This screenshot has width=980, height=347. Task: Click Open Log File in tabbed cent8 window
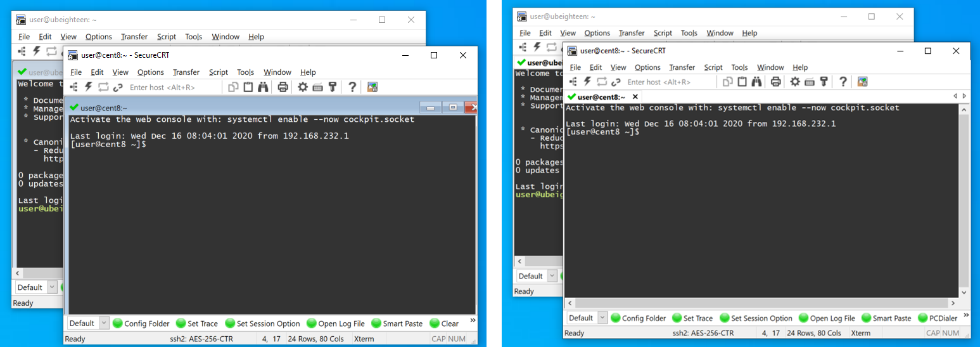[x=827, y=318]
